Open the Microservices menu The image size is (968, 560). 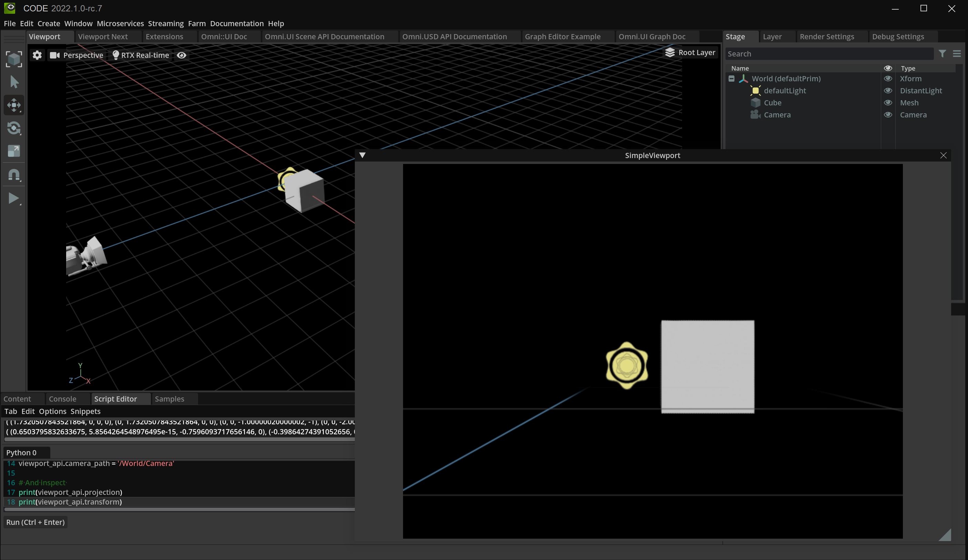[120, 23]
